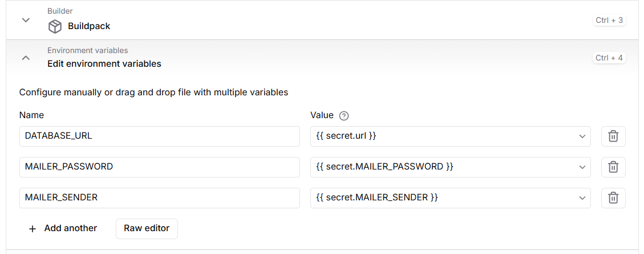644x254 pixels.
Task: Open the MAILER_SENDER value dropdown
Action: [x=582, y=198]
